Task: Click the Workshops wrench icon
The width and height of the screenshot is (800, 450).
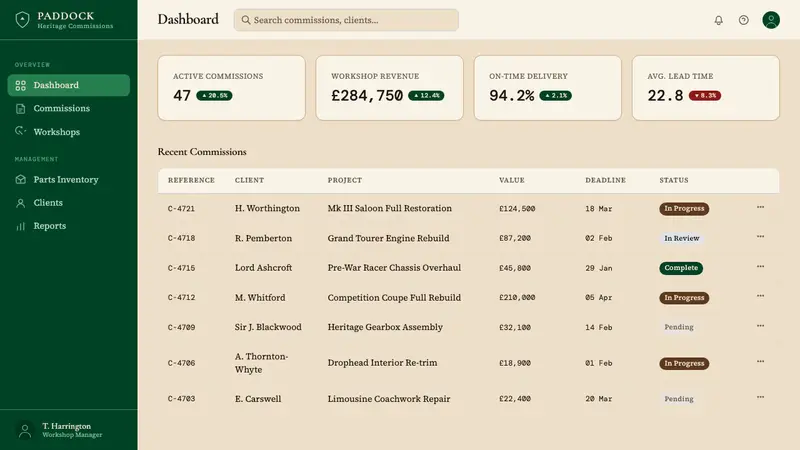Action: point(20,132)
